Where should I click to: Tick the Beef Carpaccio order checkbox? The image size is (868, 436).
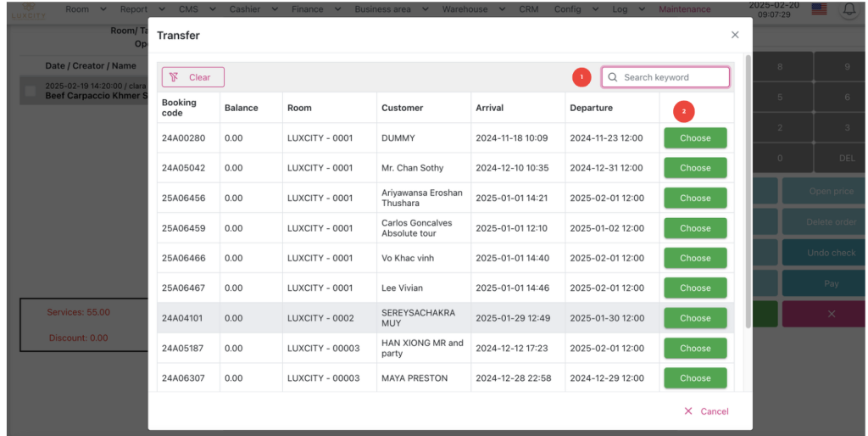coord(31,91)
